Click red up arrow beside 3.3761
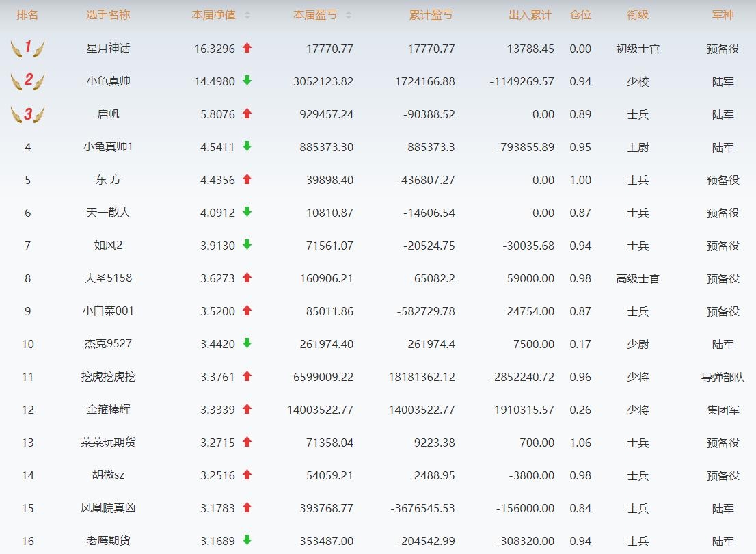The height and width of the screenshot is (554, 756). coord(247,376)
